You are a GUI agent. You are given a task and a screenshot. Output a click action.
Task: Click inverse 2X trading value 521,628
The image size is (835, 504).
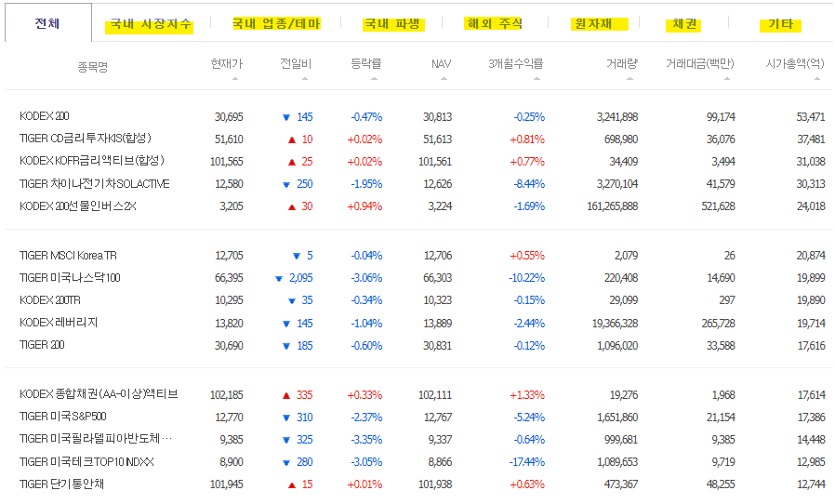click(719, 206)
